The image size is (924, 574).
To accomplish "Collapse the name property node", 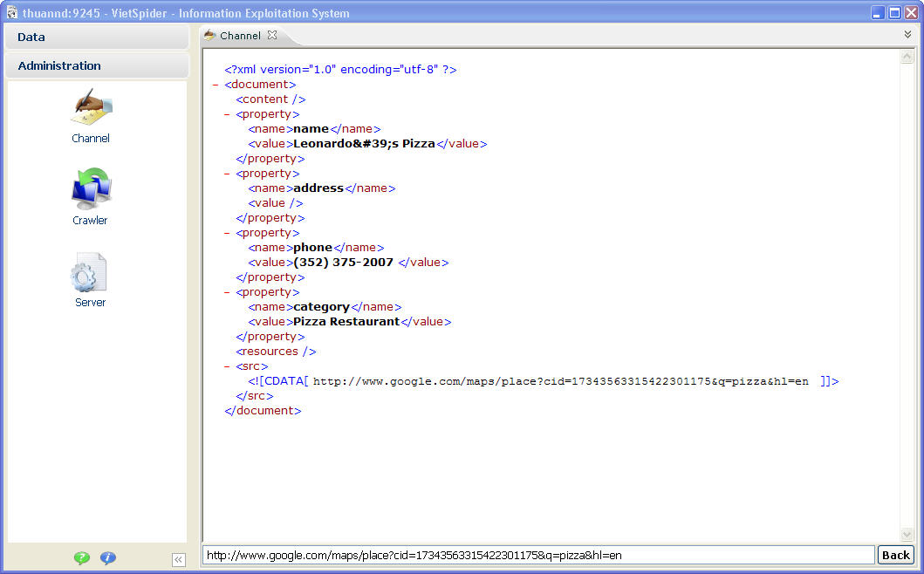I will point(227,114).
